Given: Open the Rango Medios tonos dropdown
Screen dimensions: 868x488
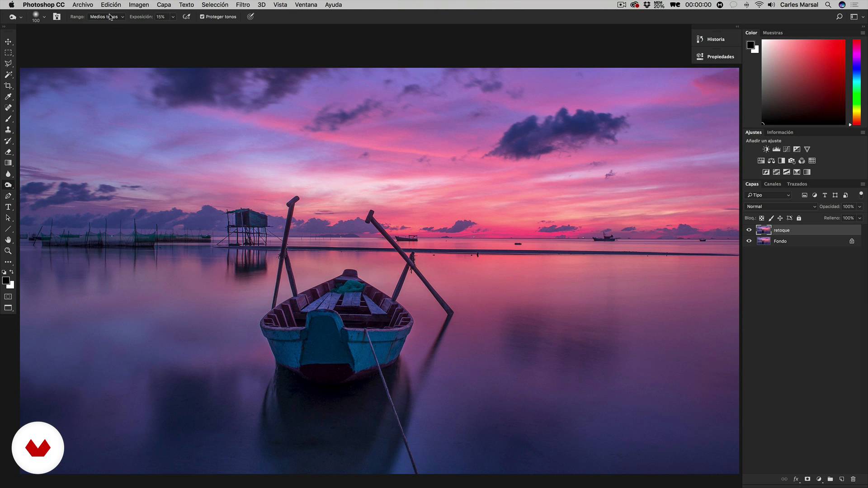Looking at the screenshot, I should coord(107,17).
